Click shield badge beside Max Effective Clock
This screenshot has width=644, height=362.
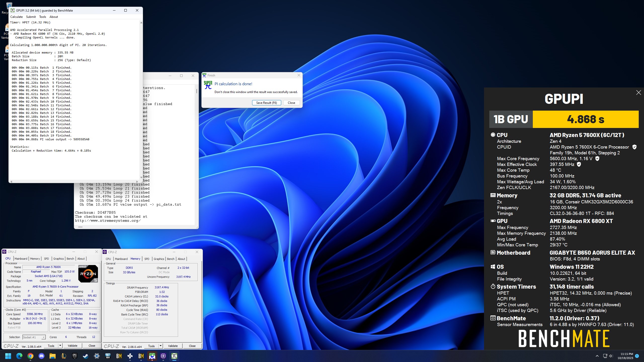point(579,164)
